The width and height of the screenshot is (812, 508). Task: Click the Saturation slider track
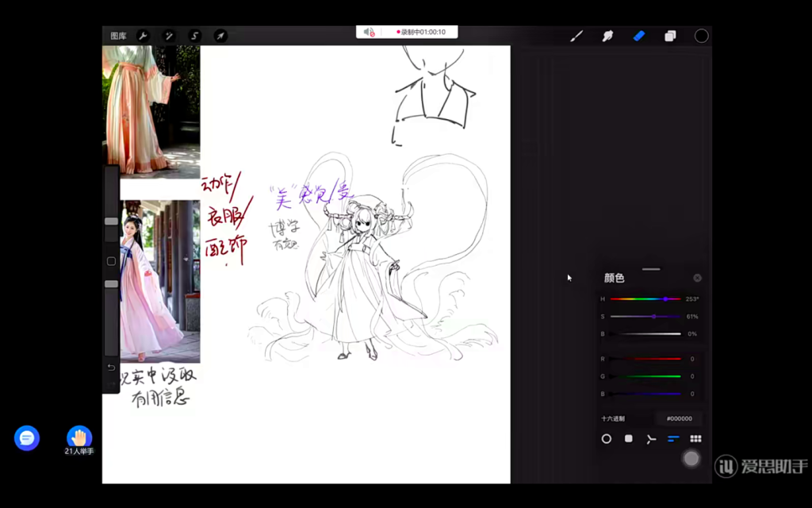(645, 317)
